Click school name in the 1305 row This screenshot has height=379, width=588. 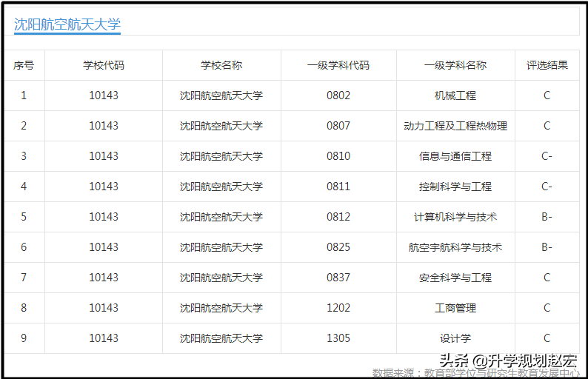pyautogui.click(x=221, y=338)
